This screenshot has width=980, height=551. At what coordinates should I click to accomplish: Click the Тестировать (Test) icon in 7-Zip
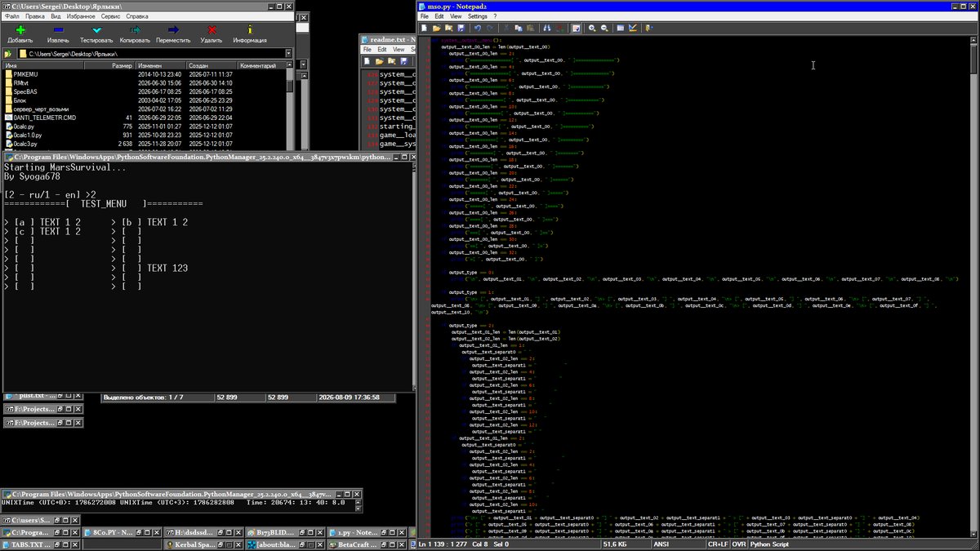[96, 29]
